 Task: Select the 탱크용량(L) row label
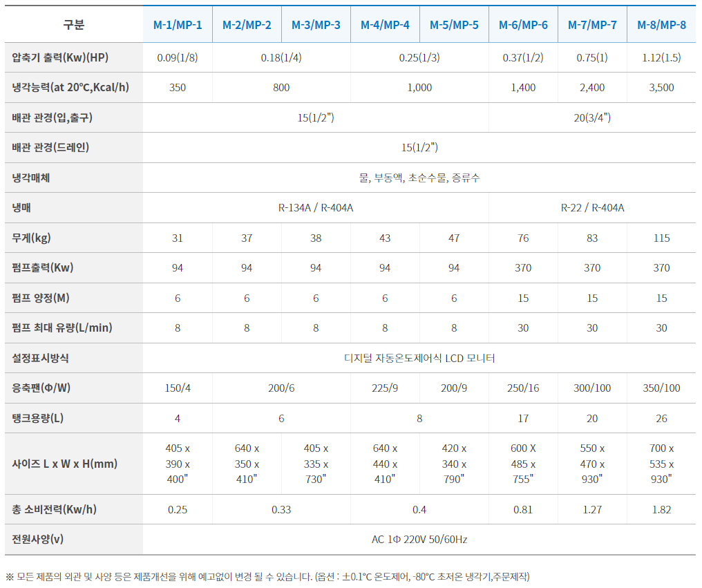click(x=38, y=418)
